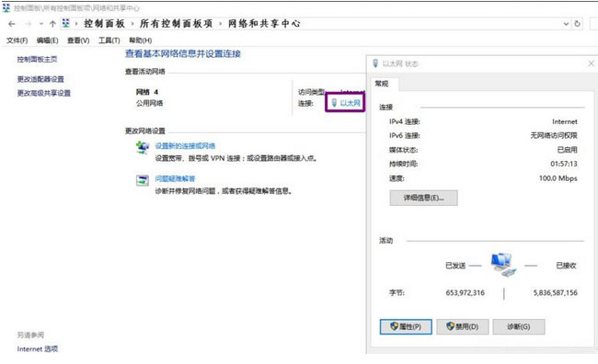Click the Ethernet plug icon beside 以太网
This screenshot has width=598, height=364.
(334, 103)
